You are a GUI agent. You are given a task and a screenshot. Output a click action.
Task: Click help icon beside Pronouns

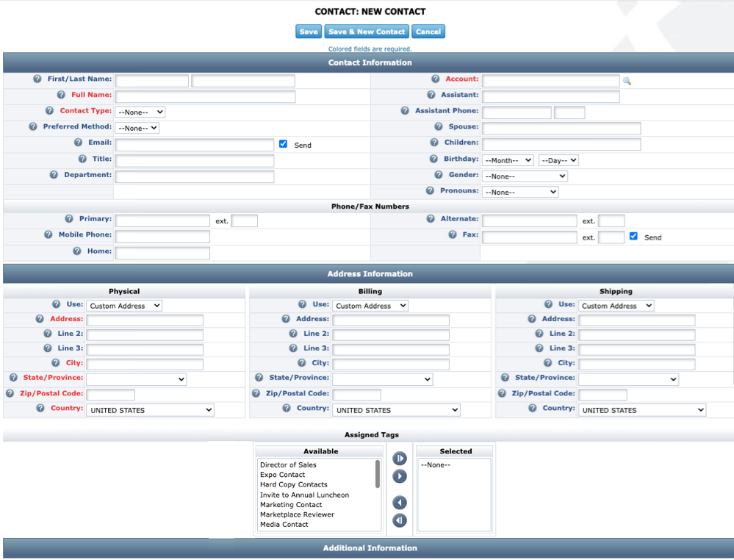430,190
